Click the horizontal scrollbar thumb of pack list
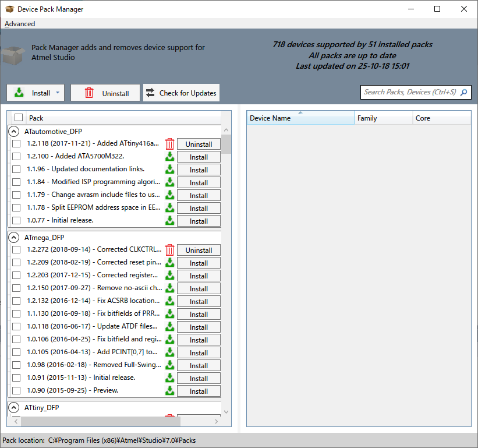 click(101, 421)
